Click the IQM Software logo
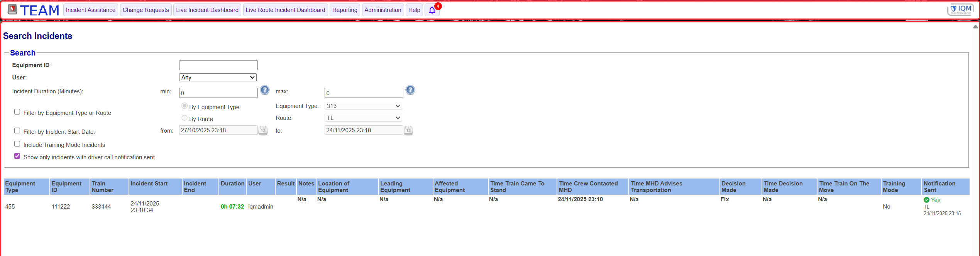This screenshot has height=256, width=980. point(960,10)
